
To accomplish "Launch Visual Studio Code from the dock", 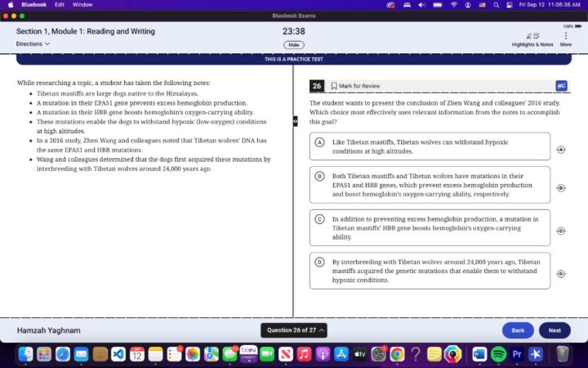I will (118, 354).
